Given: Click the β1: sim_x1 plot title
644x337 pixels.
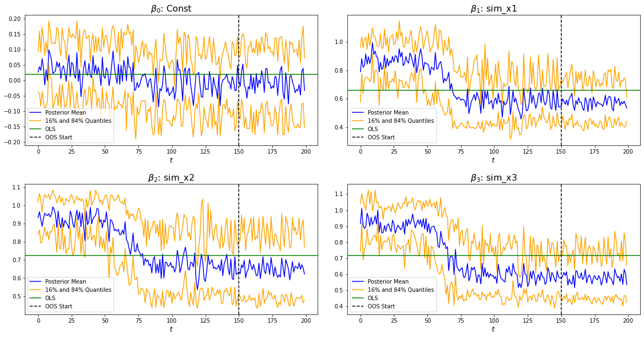Looking at the screenshot, I should (493, 8).
